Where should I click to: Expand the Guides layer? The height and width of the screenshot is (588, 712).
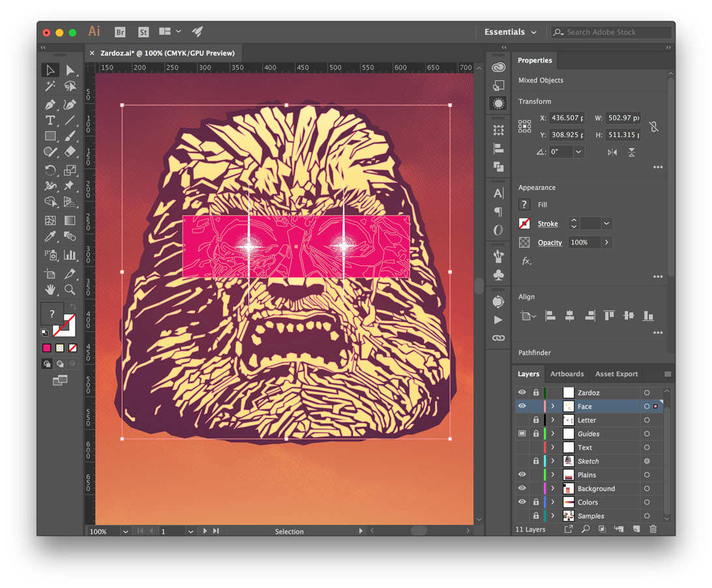pyautogui.click(x=553, y=434)
